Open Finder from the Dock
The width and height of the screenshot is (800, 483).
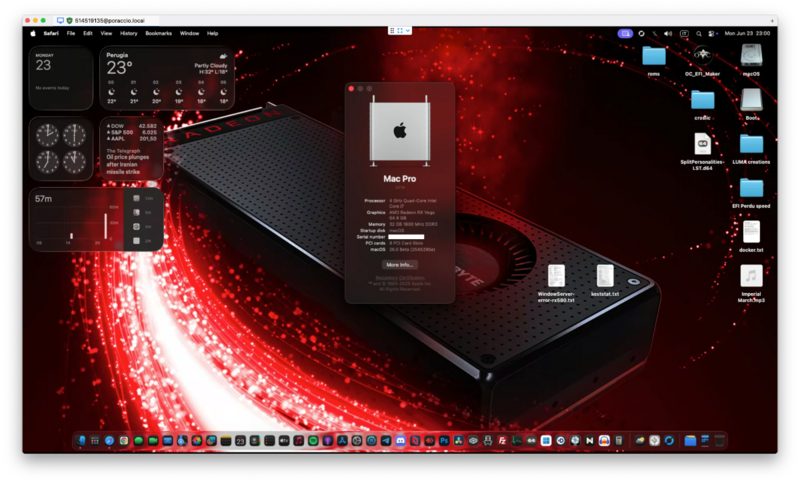pyautogui.click(x=81, y=441)
